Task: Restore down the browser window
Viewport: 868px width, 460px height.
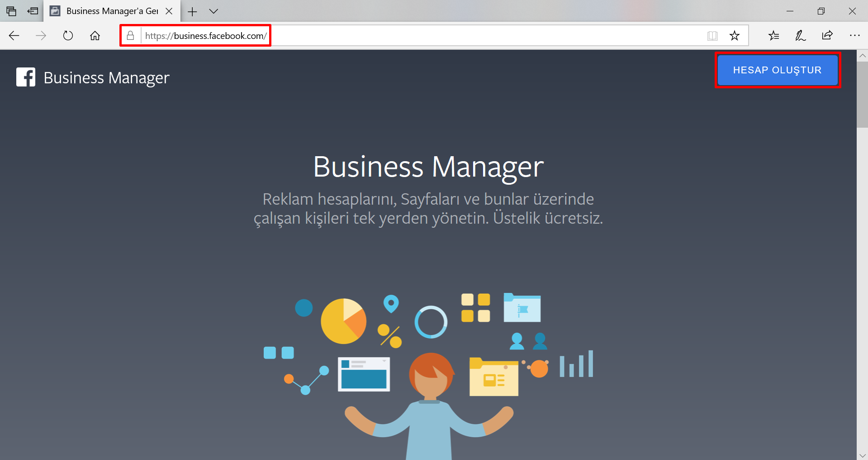Action: [821, 11]
